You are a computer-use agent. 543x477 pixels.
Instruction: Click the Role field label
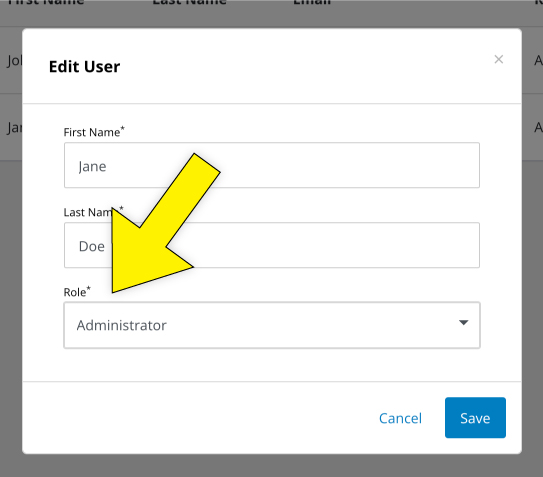77,292
